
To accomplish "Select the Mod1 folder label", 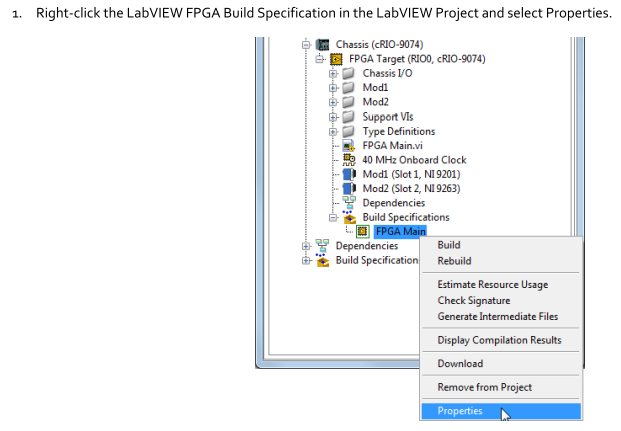I will pyautogui.click(x=375, y=88).
